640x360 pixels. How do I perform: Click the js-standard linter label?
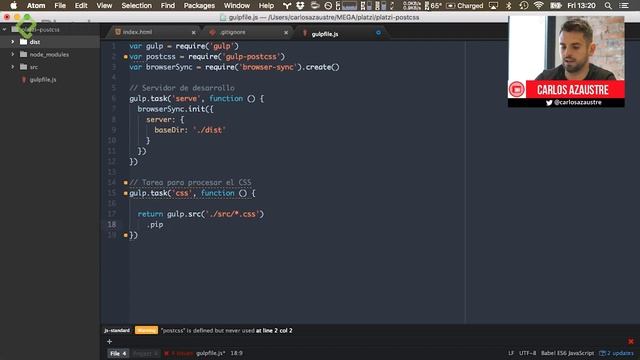tap(117, 331)
